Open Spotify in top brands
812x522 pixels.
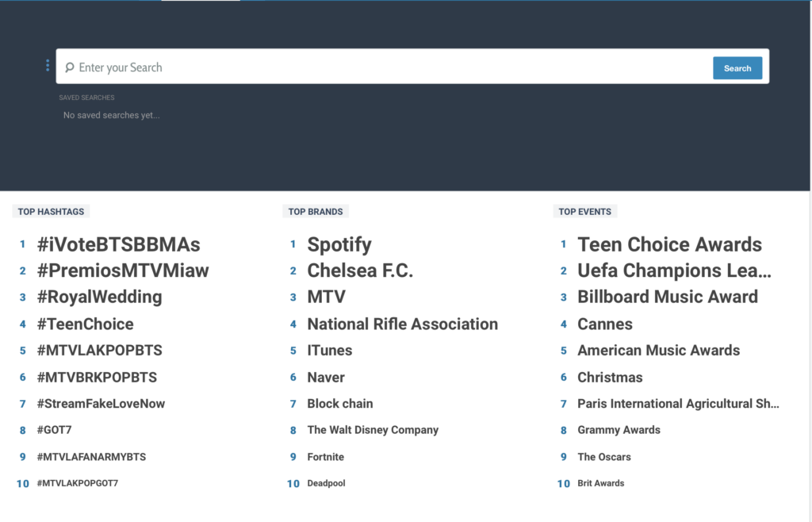(339, 244)
